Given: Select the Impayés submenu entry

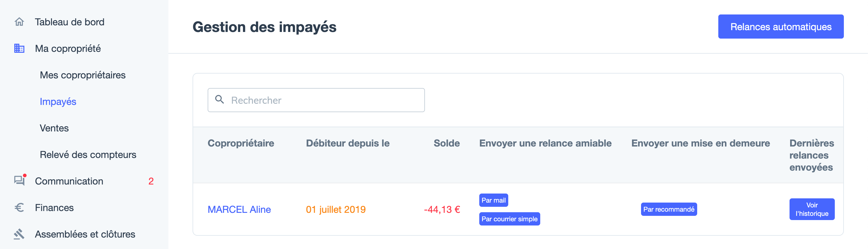Looking at the screenshot, I should coord(58,102).
